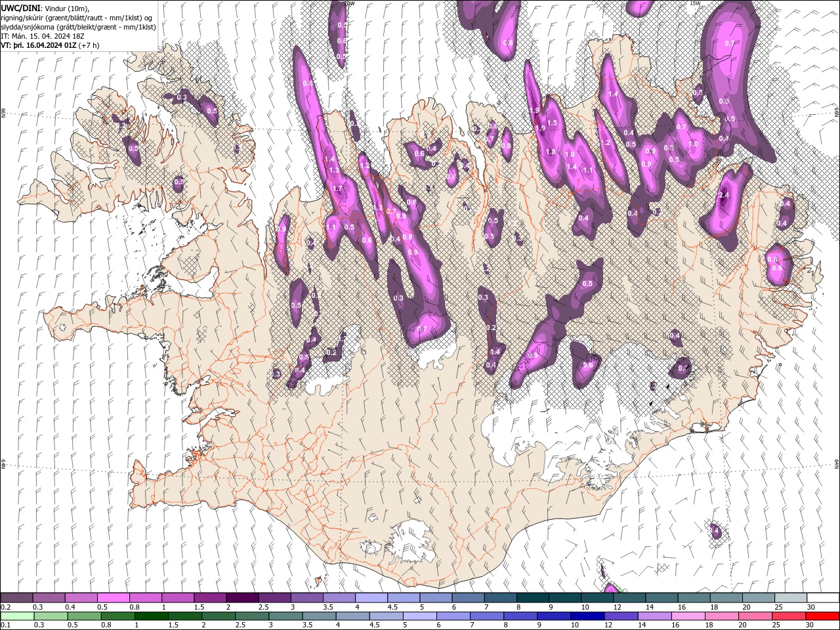
Task: Pick the pale green rain swatch between 0.1 and 0.3
Action: pos(16,616)
